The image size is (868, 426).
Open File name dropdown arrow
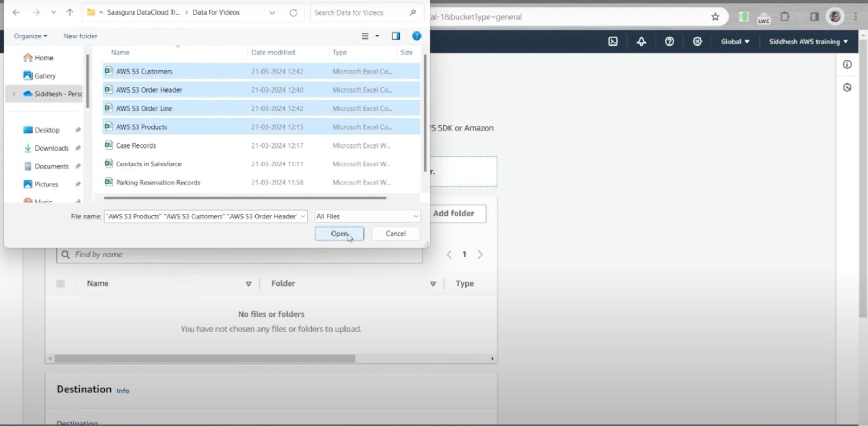303,216
